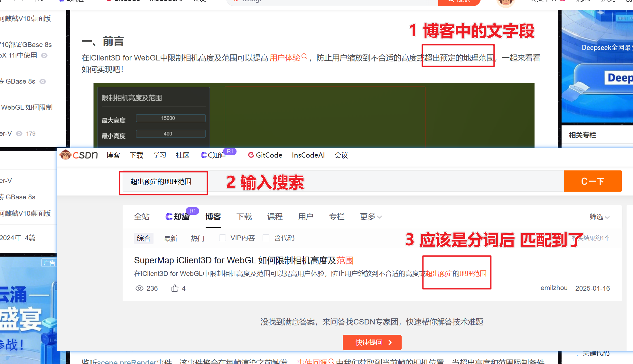Image resolution: width=633 pixels, height=364 pixels.
Task: Click the eye views icon showing 236
Action: click(139, 288)
